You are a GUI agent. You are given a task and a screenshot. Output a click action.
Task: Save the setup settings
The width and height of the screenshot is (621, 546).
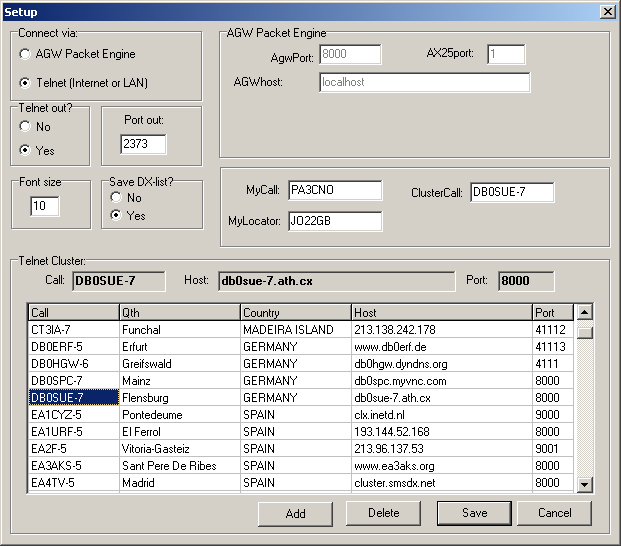click(x=474, y=513)
